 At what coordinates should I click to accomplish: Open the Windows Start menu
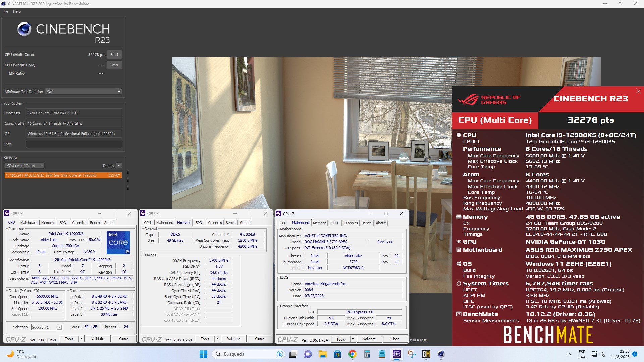click(203, 354)
